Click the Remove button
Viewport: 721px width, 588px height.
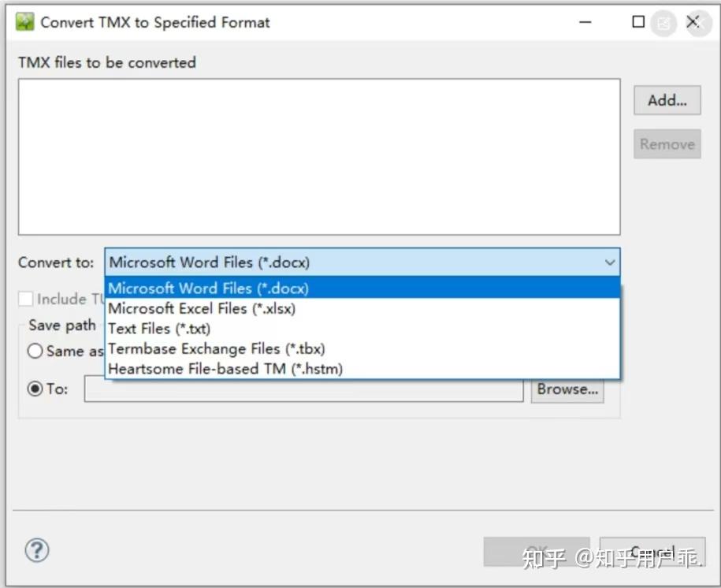pyautogui.click(x=667, y=143)
